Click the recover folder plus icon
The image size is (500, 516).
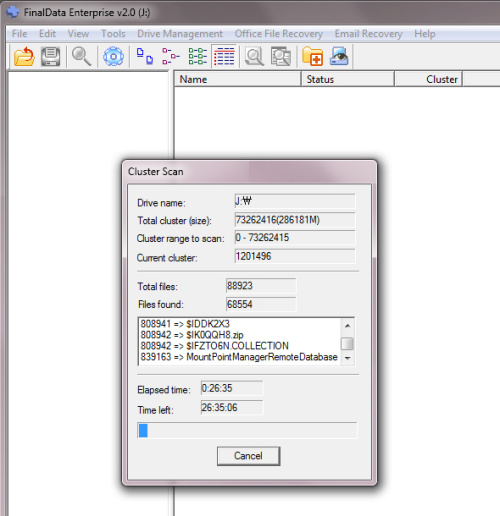pyautogui.click(x=312, y=56)
